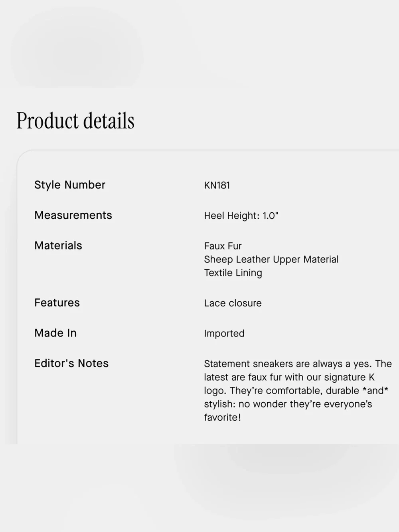Click the everyone's favorite closing text
The image size is (399, 532).
[x=288, y=411]
